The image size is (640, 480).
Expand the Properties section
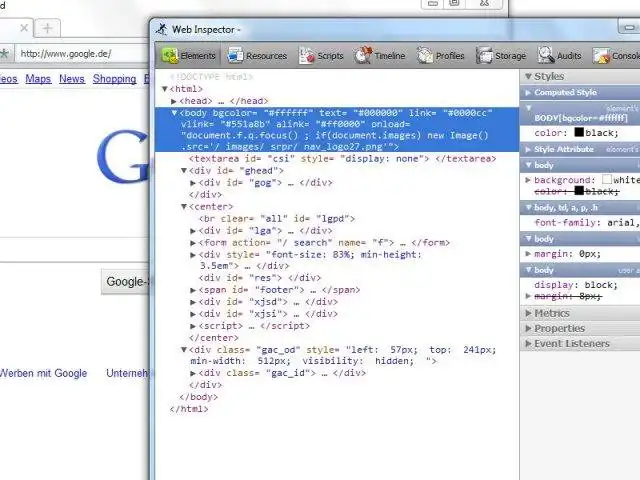point(529,328)
